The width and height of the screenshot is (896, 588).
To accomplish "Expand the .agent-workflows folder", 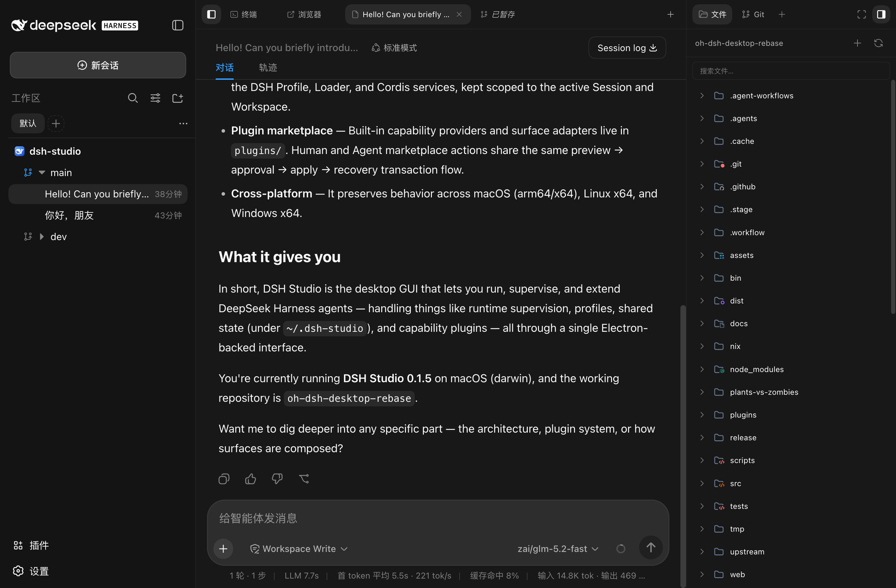I will point(702,95).
